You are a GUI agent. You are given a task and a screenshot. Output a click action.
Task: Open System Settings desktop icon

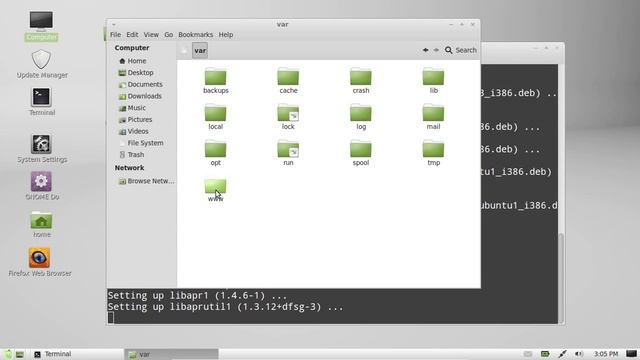point(42,149)
